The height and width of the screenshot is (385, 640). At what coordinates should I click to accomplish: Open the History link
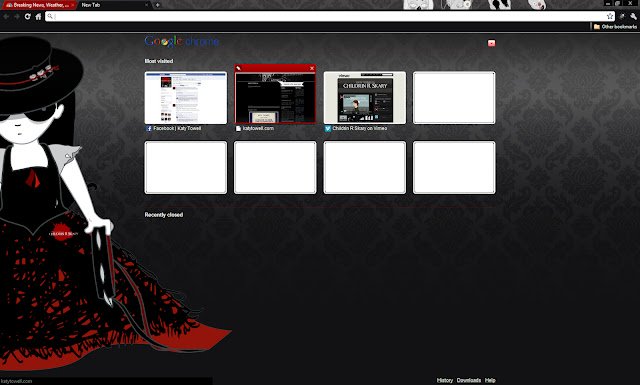click(445, 380)
